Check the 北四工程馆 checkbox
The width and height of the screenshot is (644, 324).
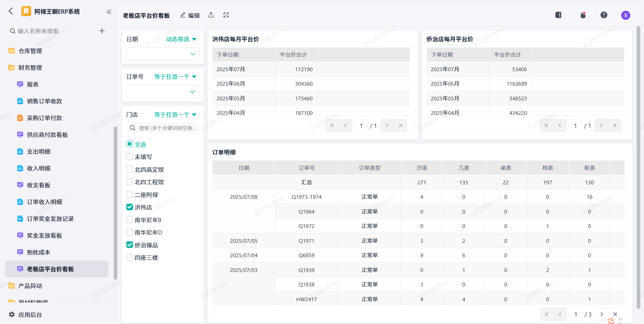coord(129,182)
